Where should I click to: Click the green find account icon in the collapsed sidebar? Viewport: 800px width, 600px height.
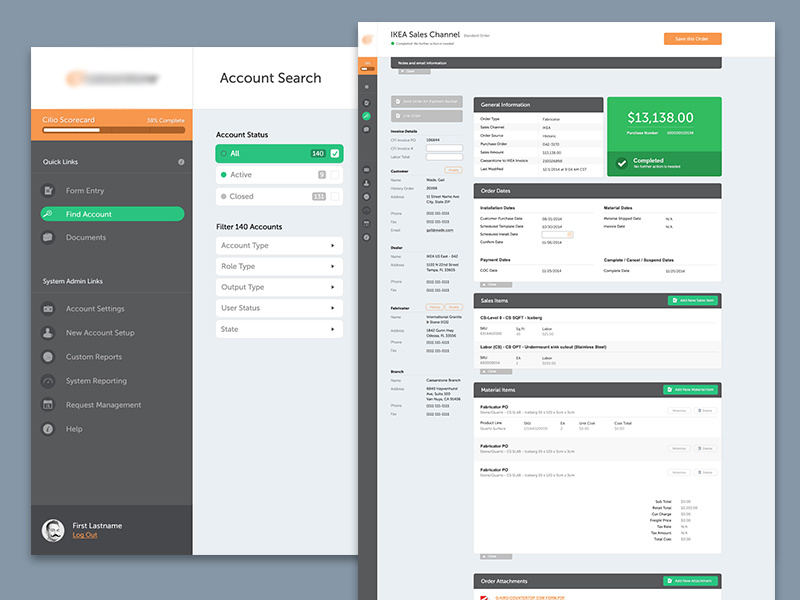pyautogui.click(x=366, y=116)
